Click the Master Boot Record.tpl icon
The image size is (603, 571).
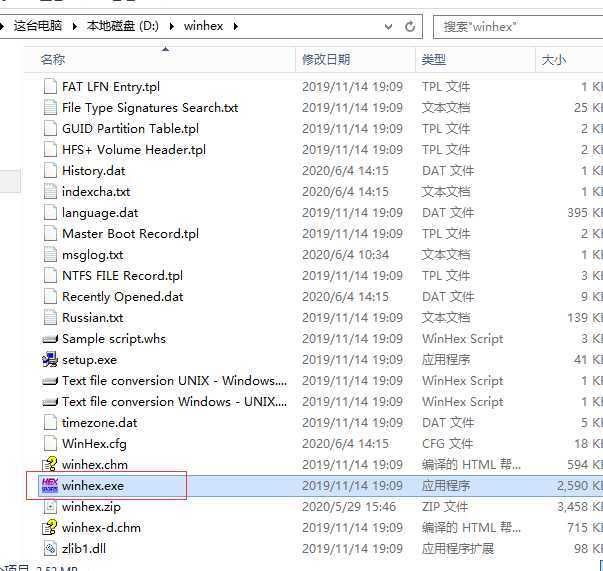point(50,234)
